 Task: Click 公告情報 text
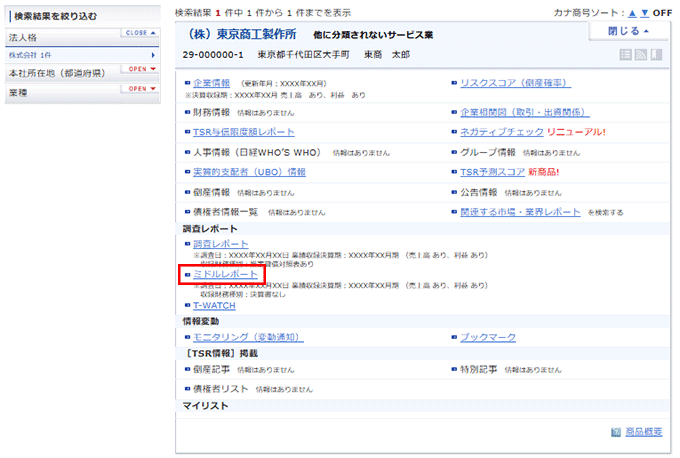coord(479,192)
